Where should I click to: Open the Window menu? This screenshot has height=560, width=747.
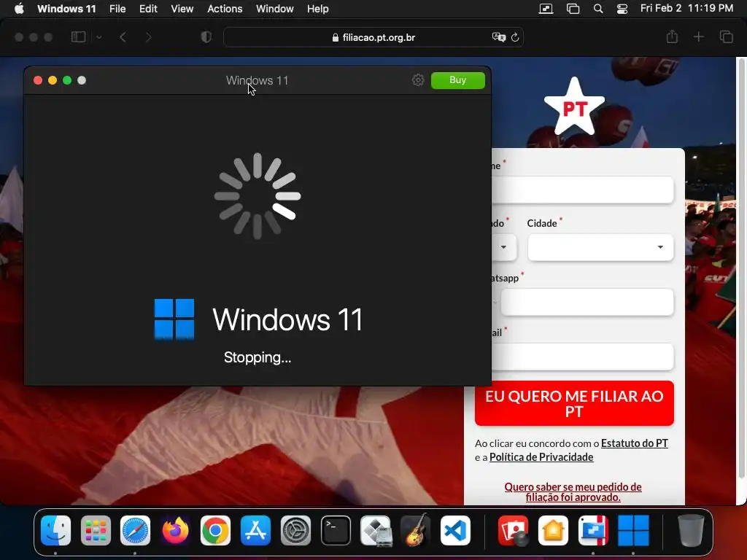[x=274, y=9]
